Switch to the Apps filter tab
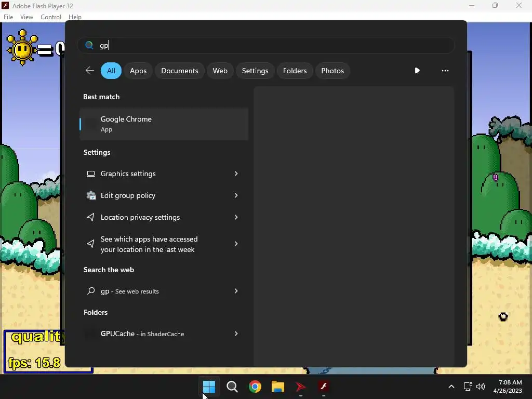Screen dimensions: 532x399 point(138,71)
